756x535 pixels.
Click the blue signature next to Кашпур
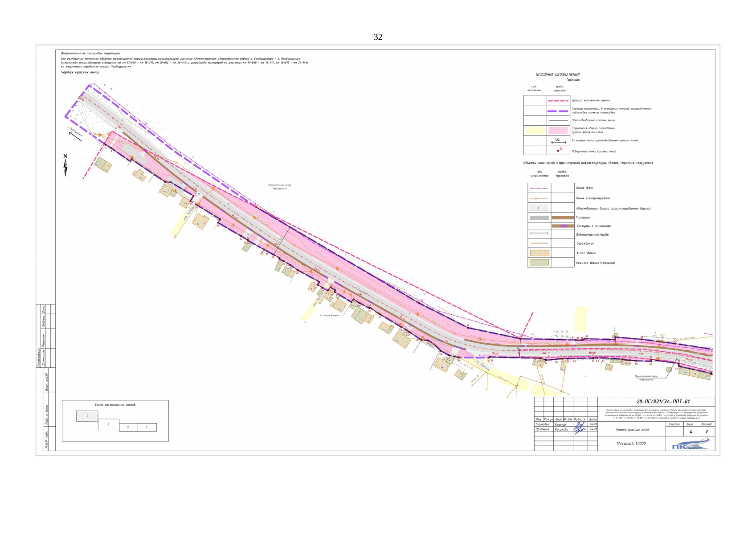pyautogui.click(x=580, y=424)
